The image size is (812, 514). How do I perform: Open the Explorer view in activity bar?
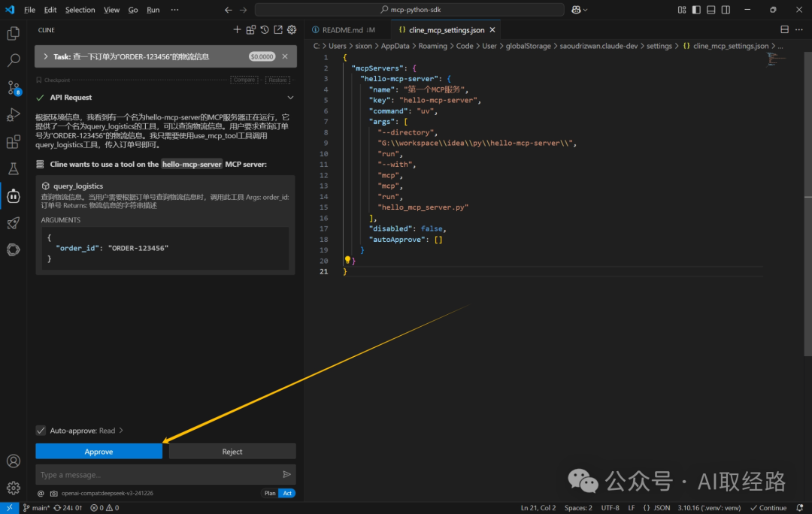[x=14, y=34]
